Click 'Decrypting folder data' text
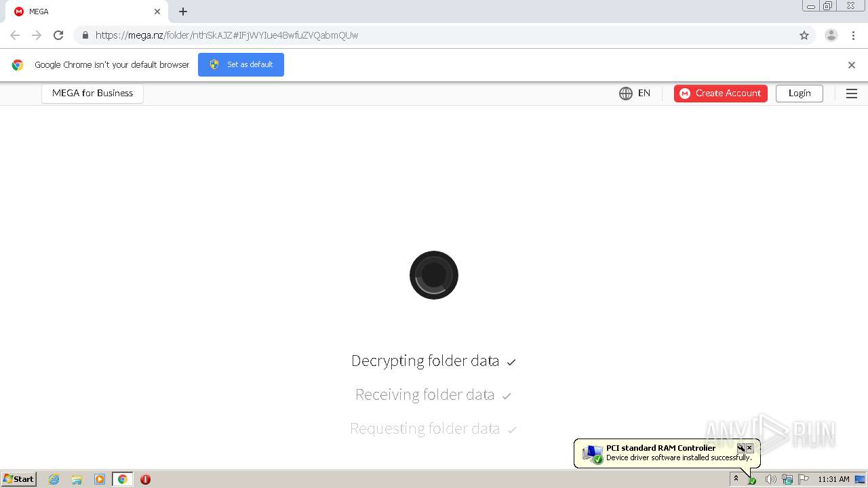The width and height of the screenshot is (868, 488). click(x=425, y=361)
